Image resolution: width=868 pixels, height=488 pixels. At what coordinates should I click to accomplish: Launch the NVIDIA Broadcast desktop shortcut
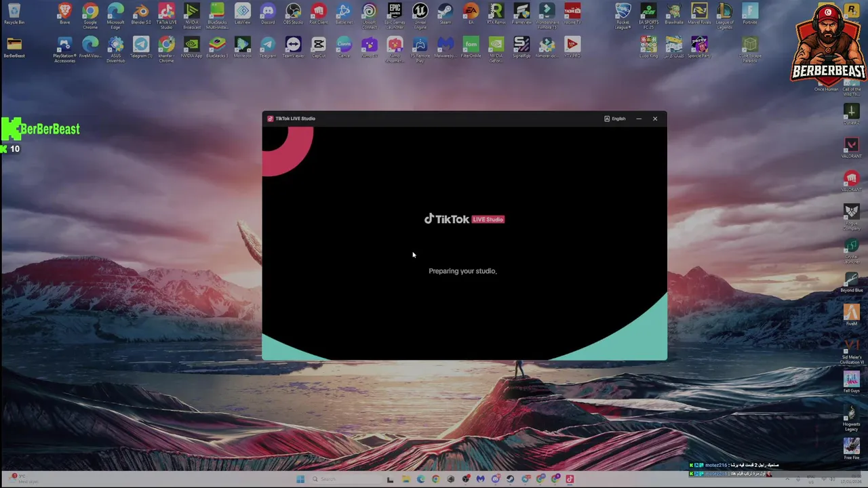point(192,16)
